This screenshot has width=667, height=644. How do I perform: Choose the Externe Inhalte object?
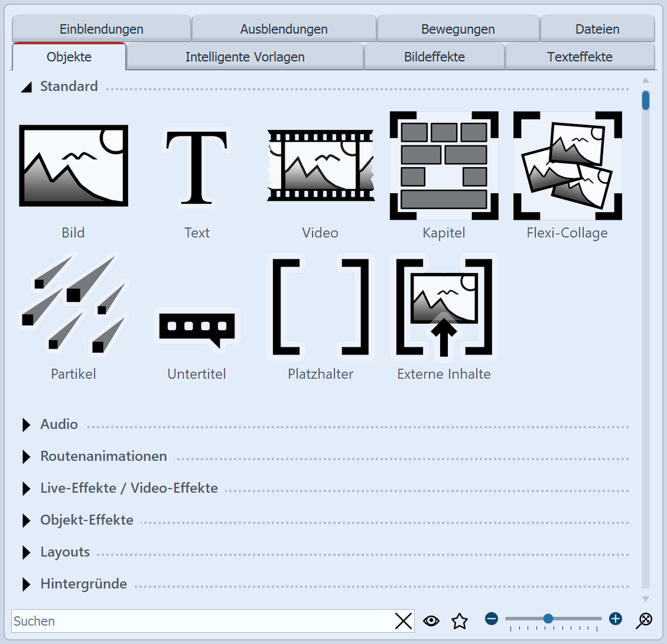coord(444,307)
